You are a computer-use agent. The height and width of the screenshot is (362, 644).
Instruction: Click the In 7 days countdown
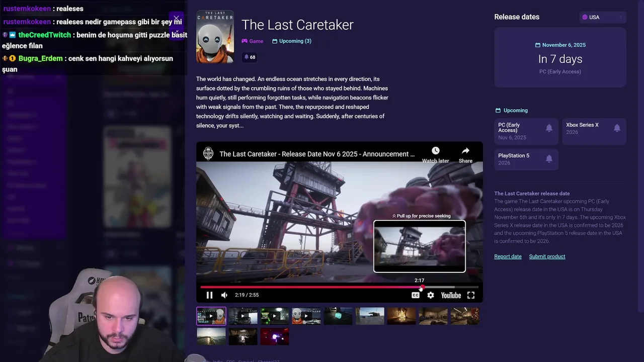(560, 59)
